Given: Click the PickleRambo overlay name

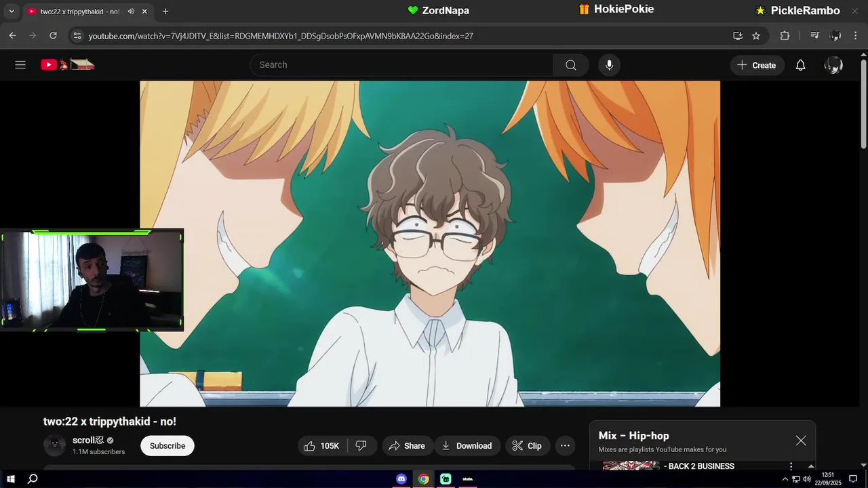Looking at the screenshot, I should click(x=805, y=10).
